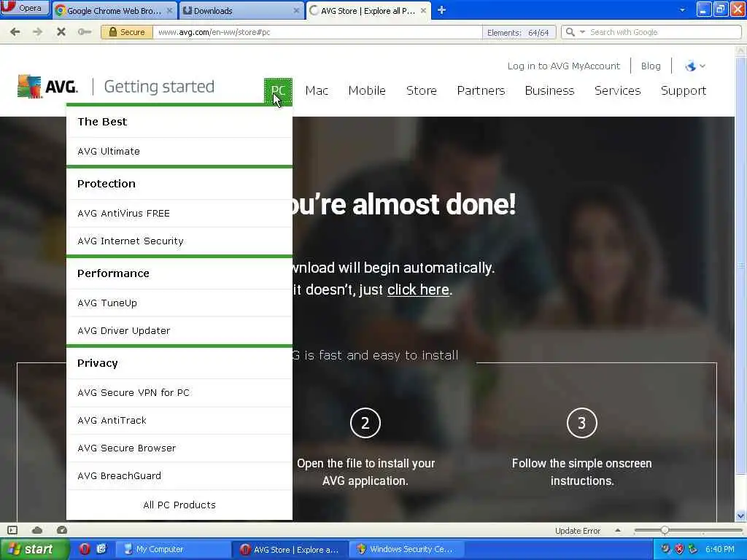Launch Internet Explorer from quick launch
The image size is (747, 560).
click(x=101, y=549)
